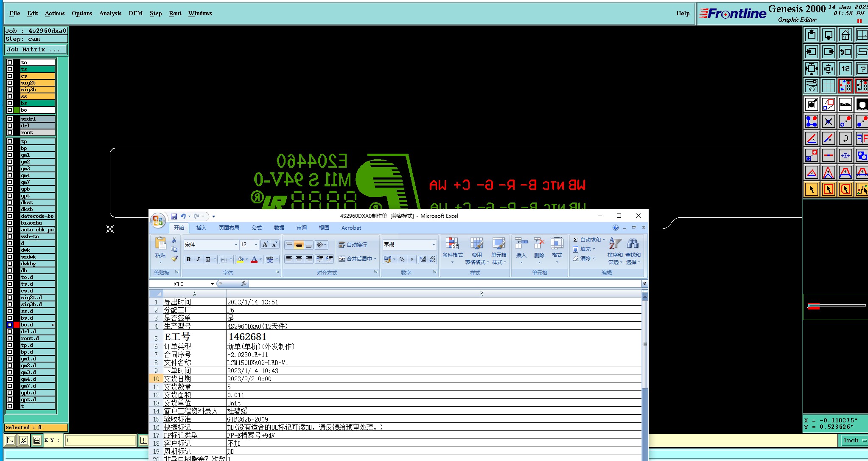Click the percent style icon
The height and width of the screenshot is (461, 868).
(402, 259)
